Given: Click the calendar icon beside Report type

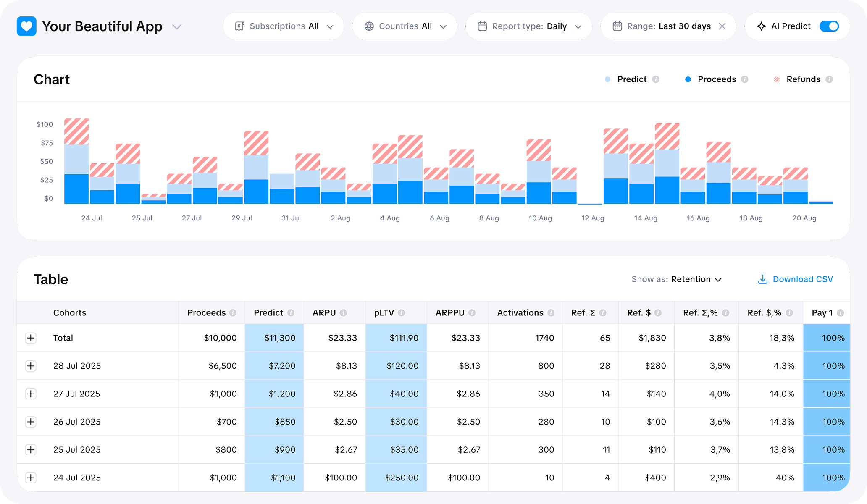Looking at the screenshot, I should [x=482, y=26].
